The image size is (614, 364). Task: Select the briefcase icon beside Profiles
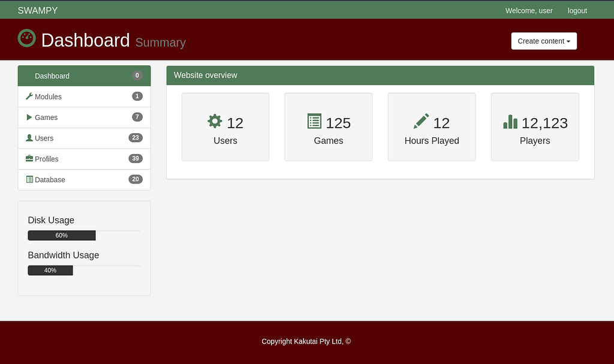(x=29, y=158)
